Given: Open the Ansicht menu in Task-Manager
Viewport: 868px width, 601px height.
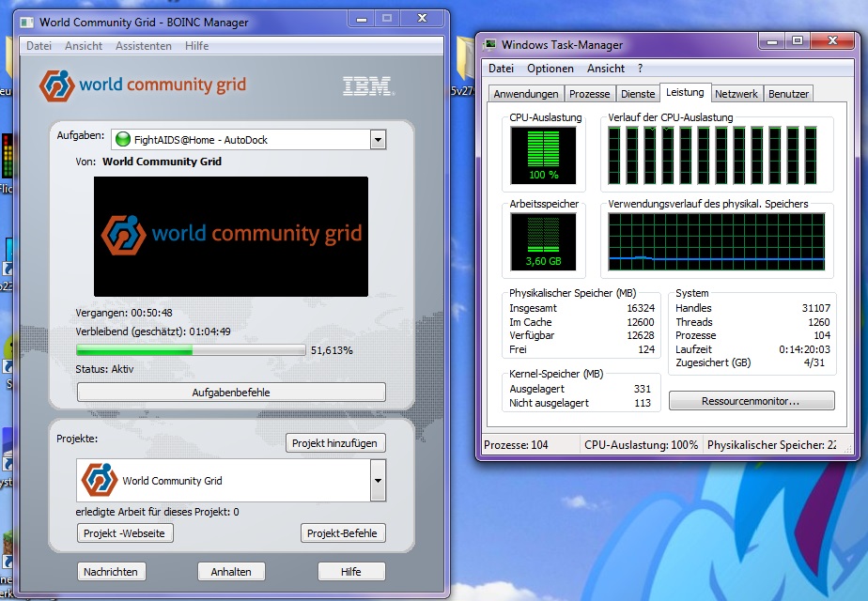Looking at the screenshot, I should coord(606,69).
